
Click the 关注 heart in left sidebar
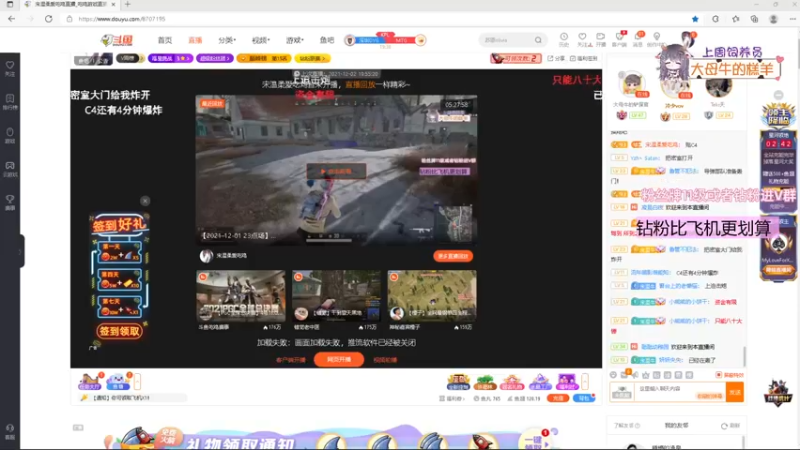click(10, 68)
